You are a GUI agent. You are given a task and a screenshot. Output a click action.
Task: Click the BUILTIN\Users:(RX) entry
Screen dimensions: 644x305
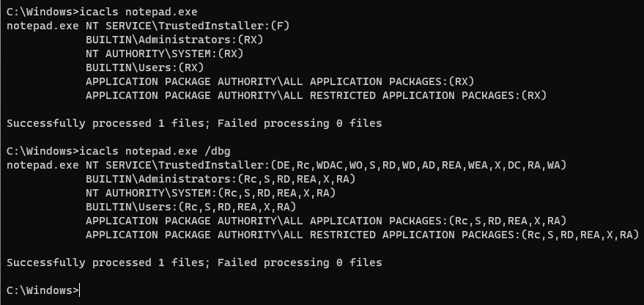[144, 67]
